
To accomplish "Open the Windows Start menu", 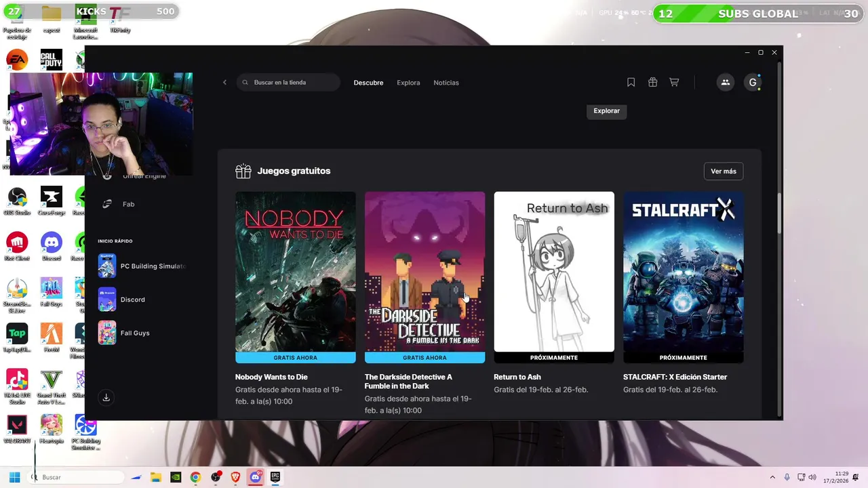I will (x=14, y=477).
